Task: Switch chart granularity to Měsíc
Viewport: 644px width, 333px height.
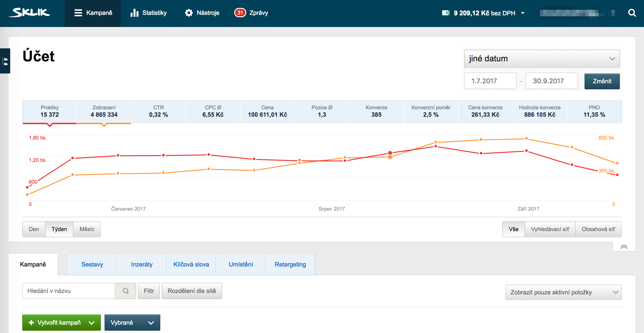Action: (87, 229)
